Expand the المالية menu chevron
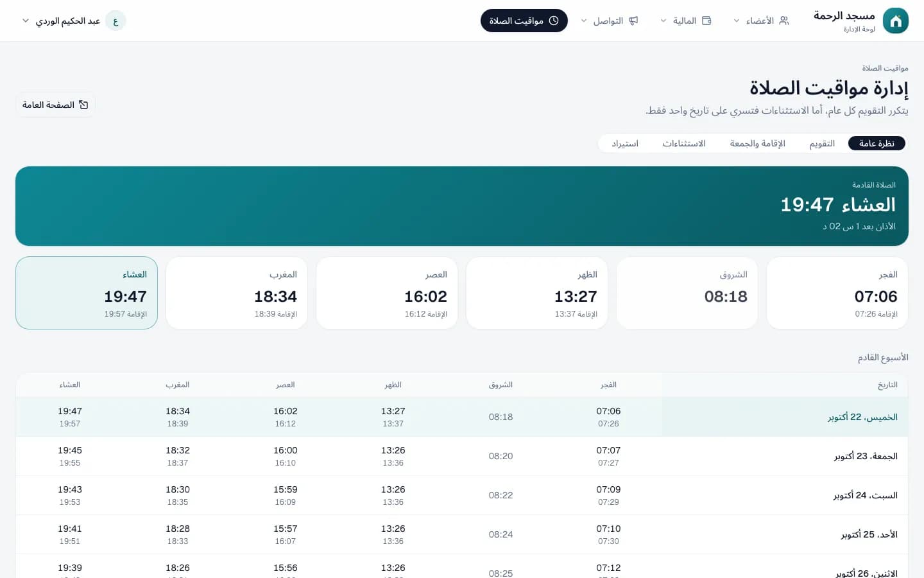The width and height of the screenshot is (924, 578). (x=663, y=21)
